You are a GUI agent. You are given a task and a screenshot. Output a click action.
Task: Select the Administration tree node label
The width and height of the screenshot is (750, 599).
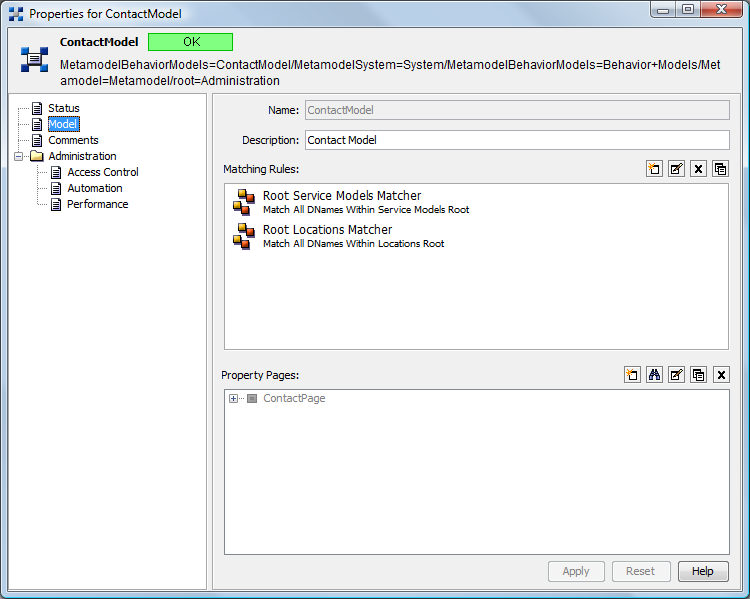pos(82,156)
